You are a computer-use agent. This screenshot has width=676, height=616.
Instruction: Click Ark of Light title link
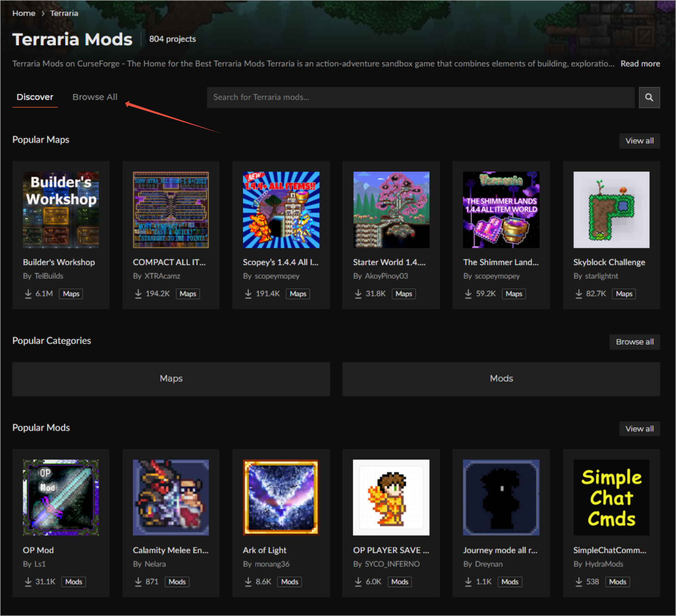click(265, 550)
